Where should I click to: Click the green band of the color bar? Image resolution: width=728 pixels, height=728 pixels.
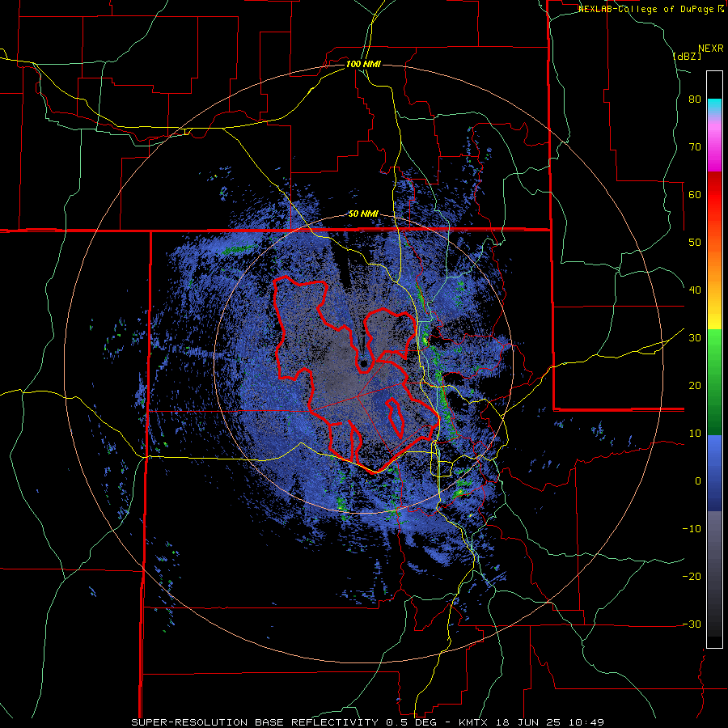pyautogui.click(x=714, y=382)
